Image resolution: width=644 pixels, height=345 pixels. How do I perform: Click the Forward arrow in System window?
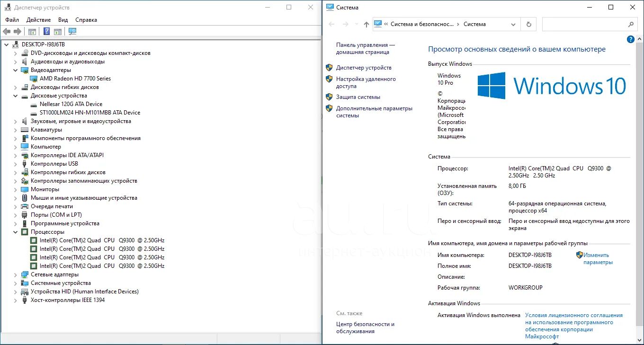pos(346,24)
